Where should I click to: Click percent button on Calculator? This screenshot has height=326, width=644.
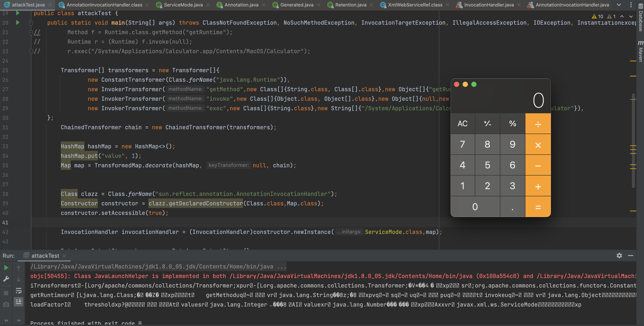(x=513, y=123)
